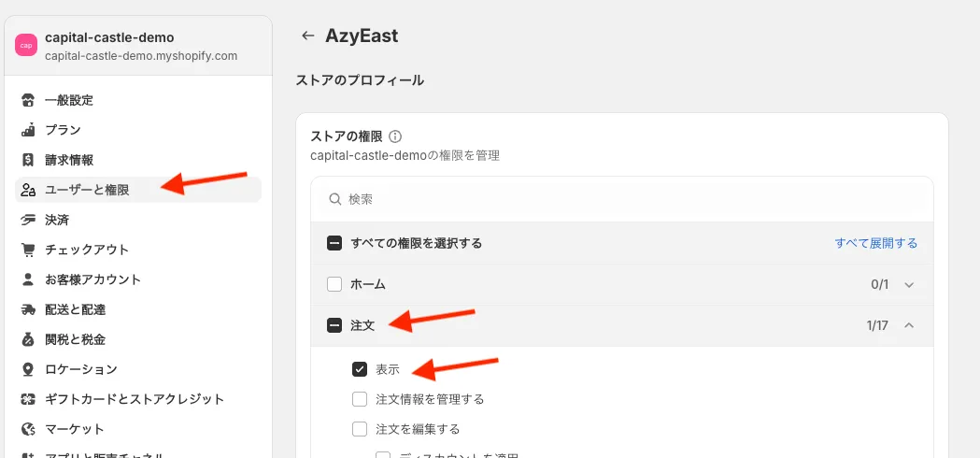Click the briefcase icon for プラン

(28, 130)
